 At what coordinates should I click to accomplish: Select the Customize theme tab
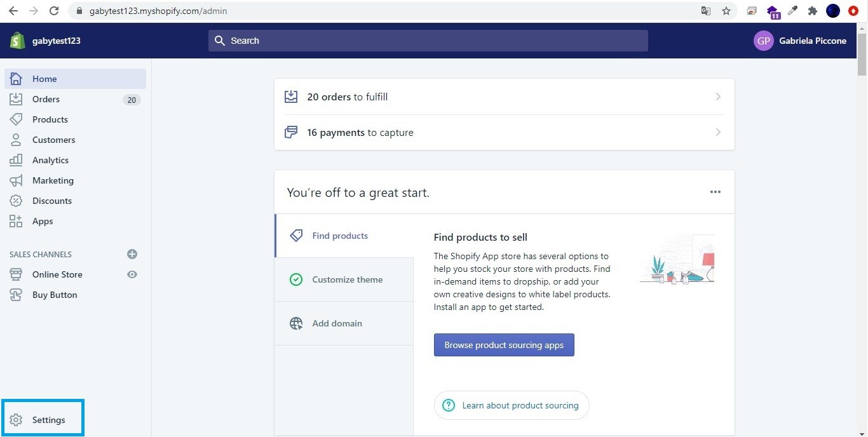pyautogui.click(x=344, y=279)
